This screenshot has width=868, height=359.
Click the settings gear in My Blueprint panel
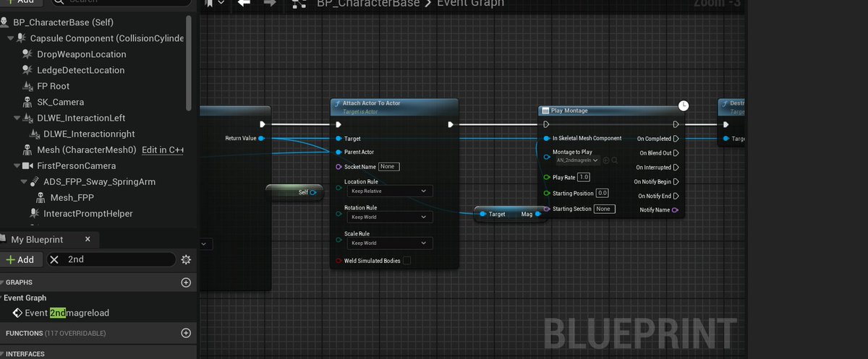[186, 259]
